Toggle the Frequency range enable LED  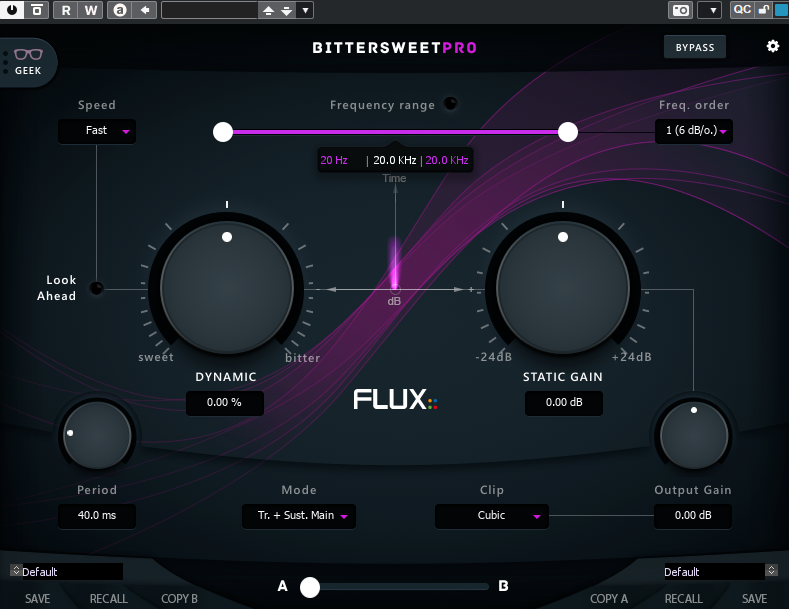coord(450,104)
